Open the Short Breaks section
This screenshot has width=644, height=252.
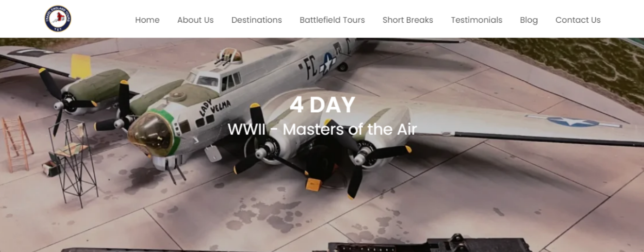click(x=408, y=20)
